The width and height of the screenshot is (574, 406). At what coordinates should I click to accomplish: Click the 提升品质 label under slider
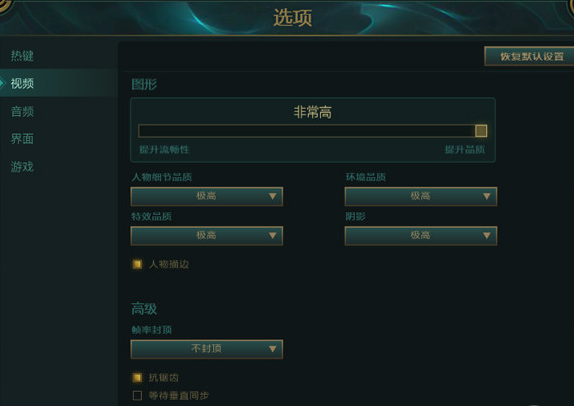pos(465,149)
